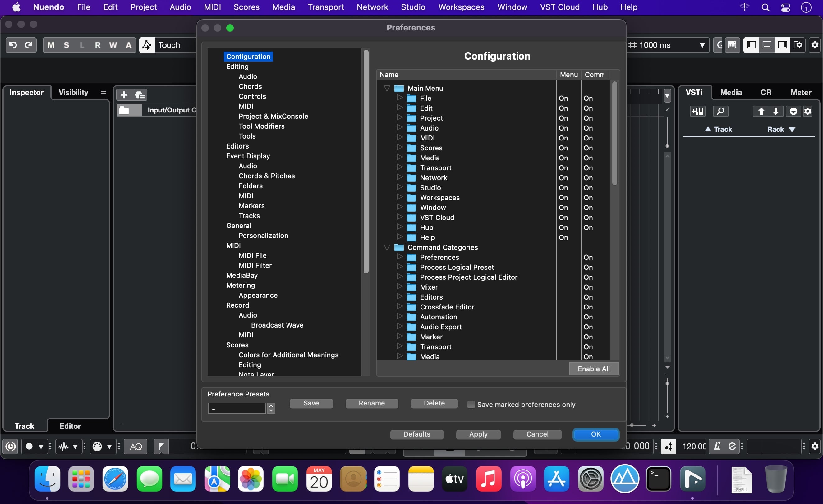Screen dimensions: 823x504
Task: Switch to the Meter tab
Action: (x=800, y=93)
